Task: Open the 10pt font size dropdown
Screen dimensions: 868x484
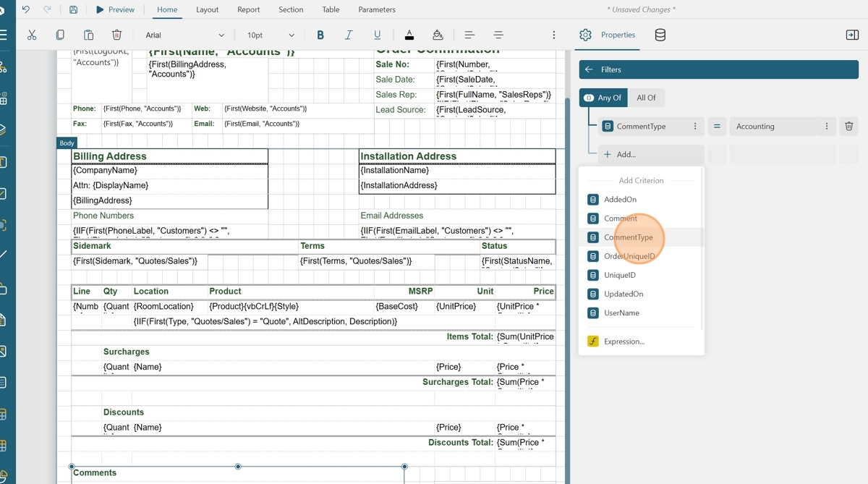Action: click(x=271, y=35)
